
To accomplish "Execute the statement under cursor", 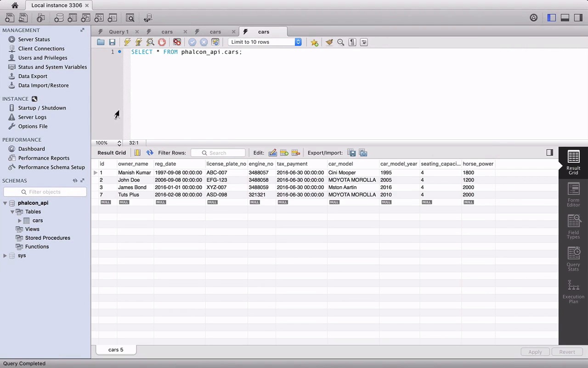I will 138,42.
